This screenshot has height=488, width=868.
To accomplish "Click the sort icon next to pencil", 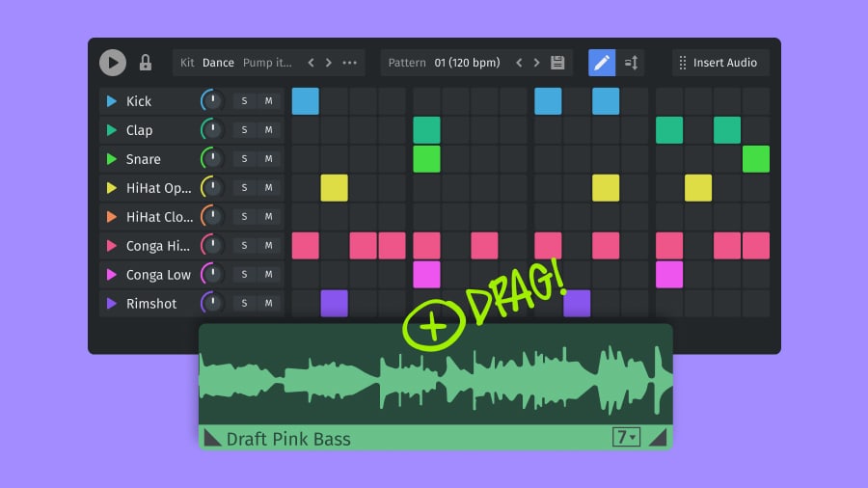I will pos(632,63).
